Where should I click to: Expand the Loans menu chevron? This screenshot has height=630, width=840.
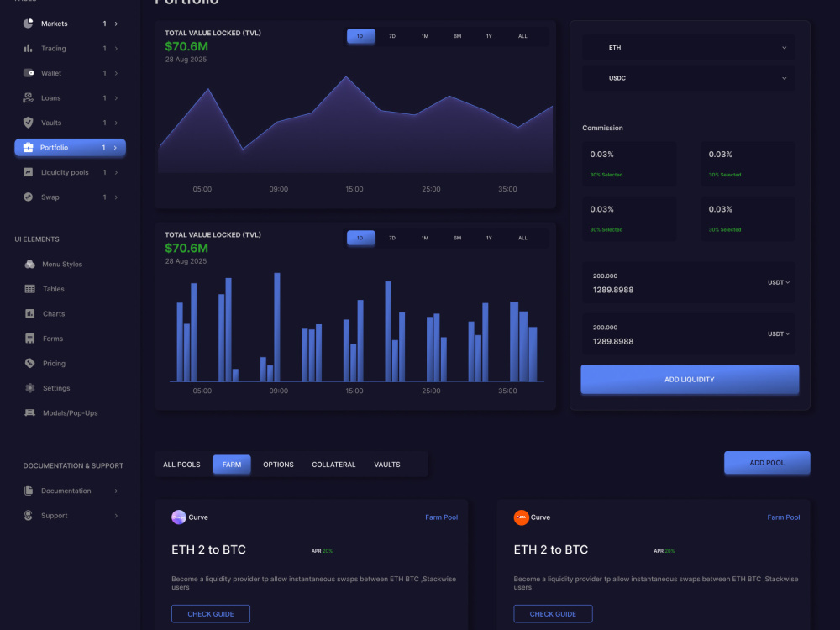click(116, 98)
